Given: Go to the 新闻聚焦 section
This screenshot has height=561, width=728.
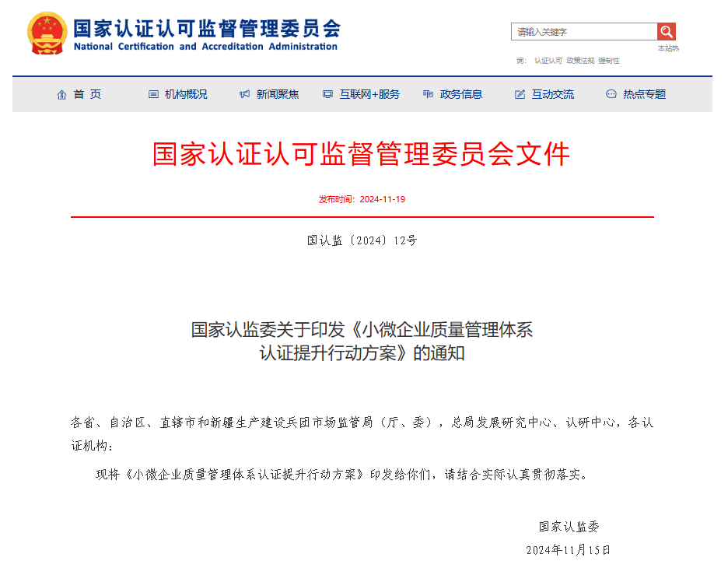Looking at the screenshot, I should (278, 94).
